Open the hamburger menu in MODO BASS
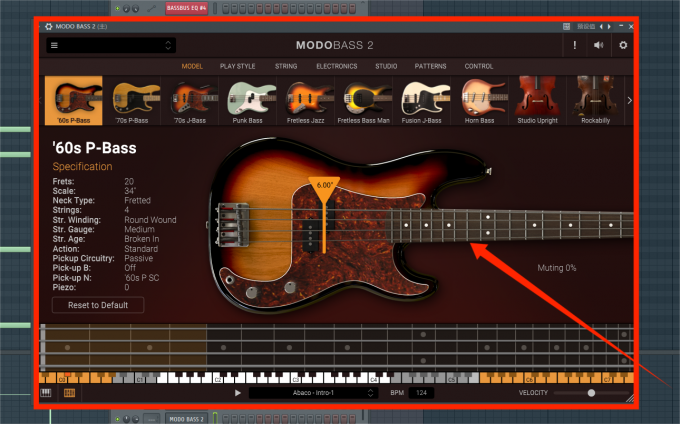This screenshot has width=680, height=424. [x=53, y=45]
